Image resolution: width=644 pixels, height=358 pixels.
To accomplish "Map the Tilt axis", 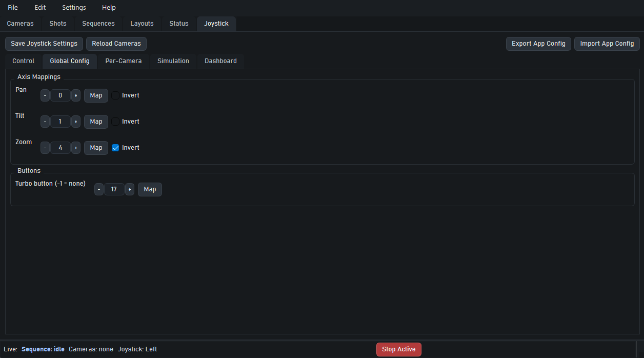I will (x=96, y=122).
